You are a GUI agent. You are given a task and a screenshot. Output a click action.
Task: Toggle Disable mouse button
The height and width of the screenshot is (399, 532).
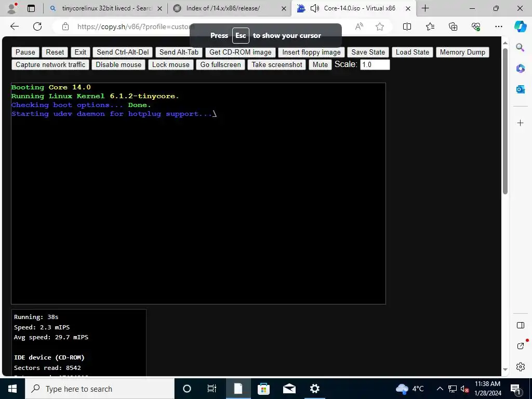point(118,65)
